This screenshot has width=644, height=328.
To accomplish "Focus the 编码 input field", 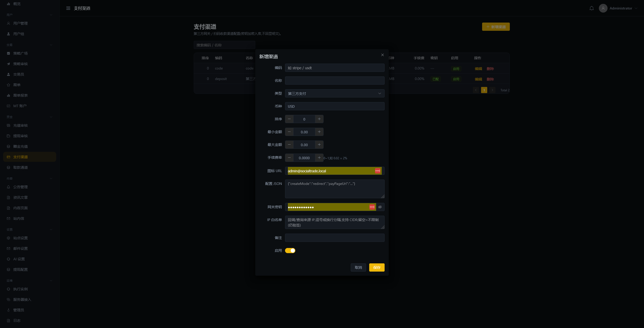I will click(335, 68).
